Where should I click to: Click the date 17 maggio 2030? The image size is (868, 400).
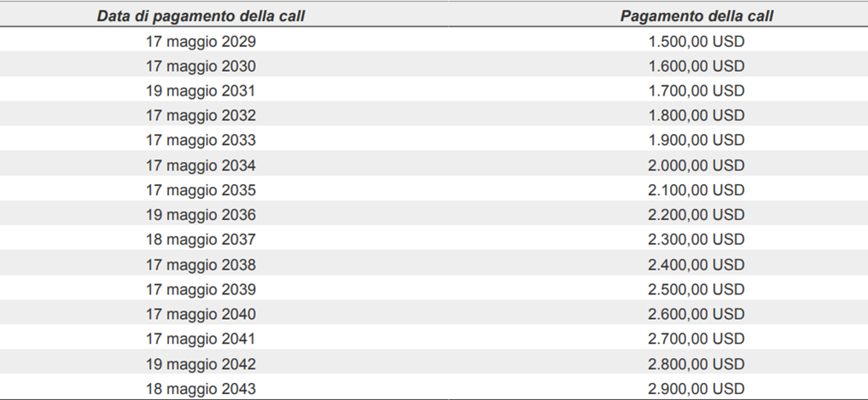201,67
